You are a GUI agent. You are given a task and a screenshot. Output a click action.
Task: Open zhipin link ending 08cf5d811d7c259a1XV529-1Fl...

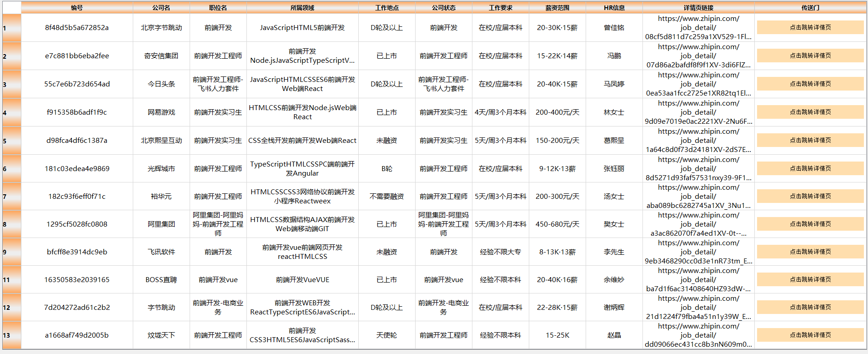tap(698, 27)
